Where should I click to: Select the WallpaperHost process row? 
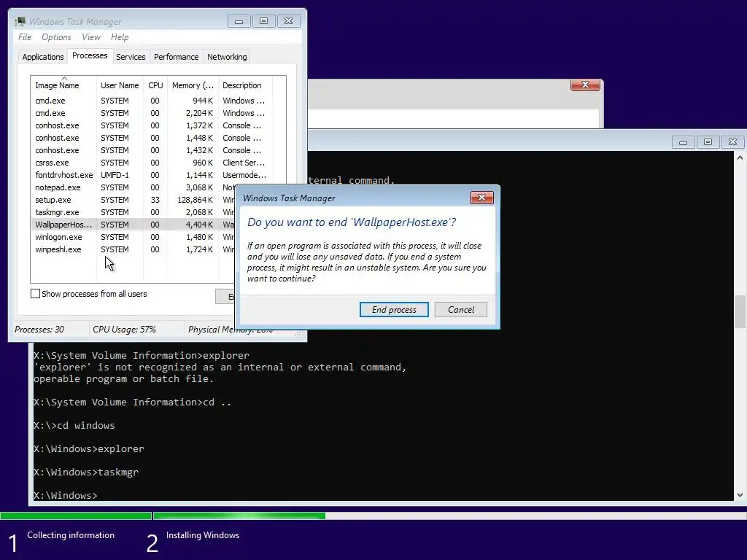coord(133,225)
